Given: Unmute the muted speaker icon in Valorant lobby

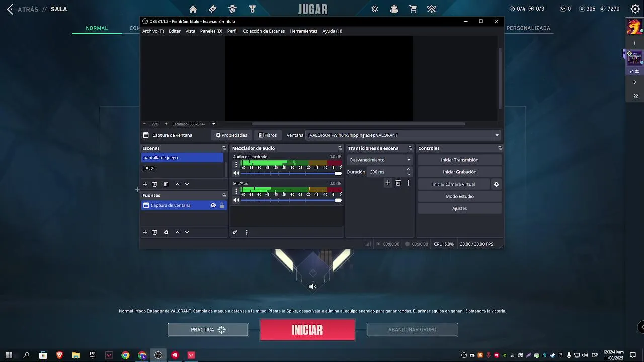Looking at the screenshot, I should pos(312,286).
